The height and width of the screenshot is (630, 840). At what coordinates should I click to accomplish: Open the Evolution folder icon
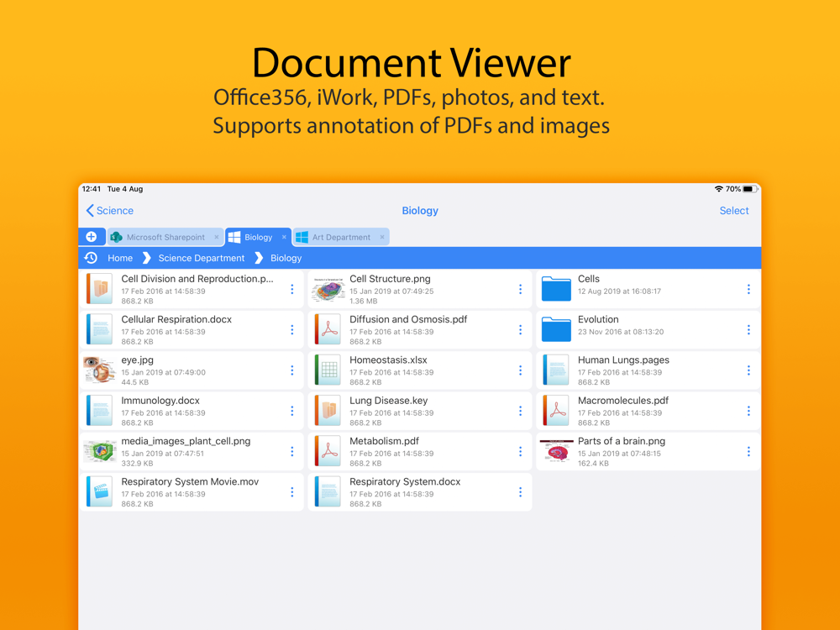[x=556, y=329]
